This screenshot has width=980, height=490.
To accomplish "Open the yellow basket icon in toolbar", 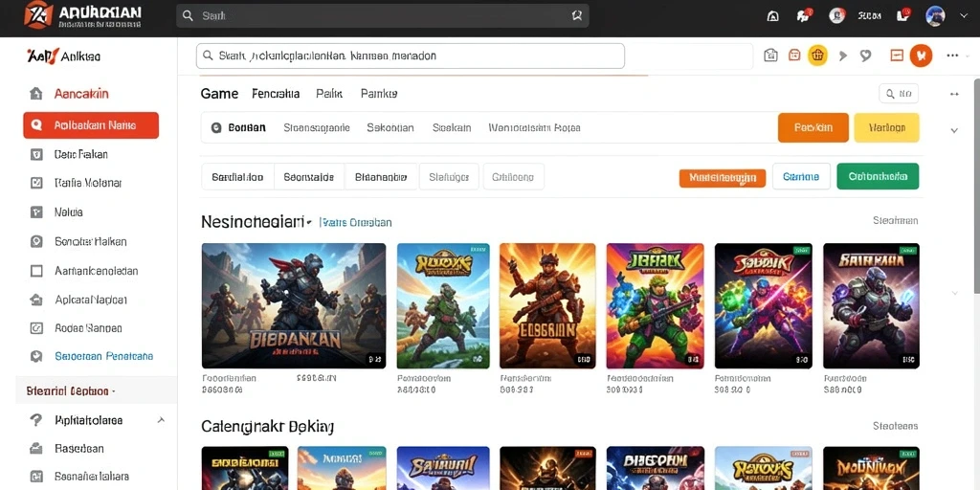I will pos(817,56).
